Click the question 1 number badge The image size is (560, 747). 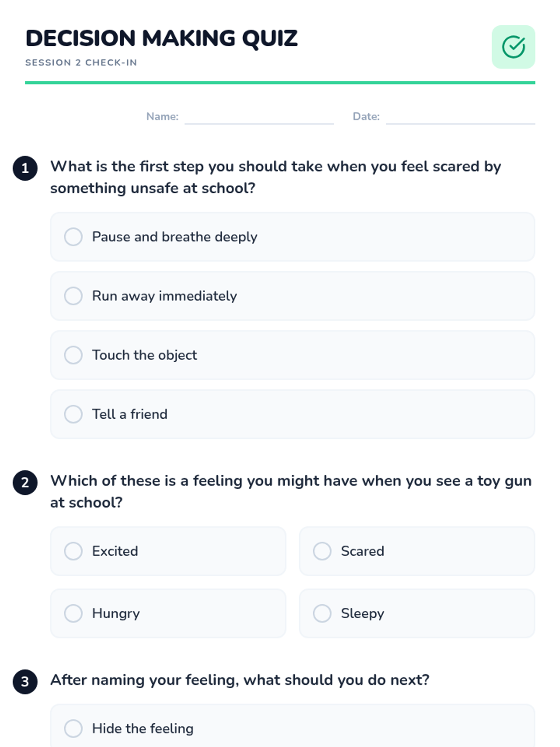pyautogui.click(x=25, y=168)
